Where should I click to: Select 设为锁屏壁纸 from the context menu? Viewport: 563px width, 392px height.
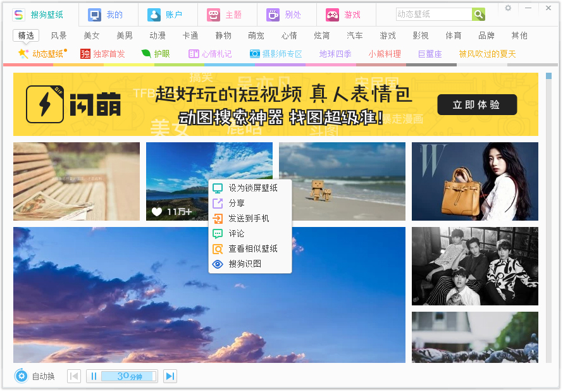(249, 187)
